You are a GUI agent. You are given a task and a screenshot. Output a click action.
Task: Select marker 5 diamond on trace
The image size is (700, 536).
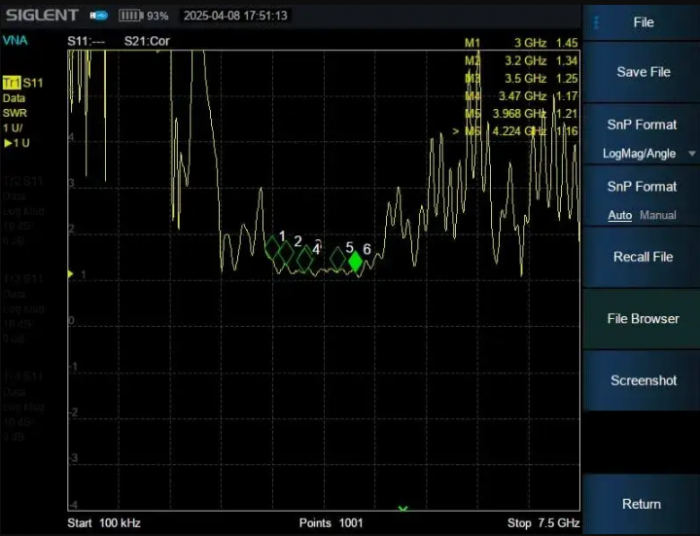click(x=338, y=258)
